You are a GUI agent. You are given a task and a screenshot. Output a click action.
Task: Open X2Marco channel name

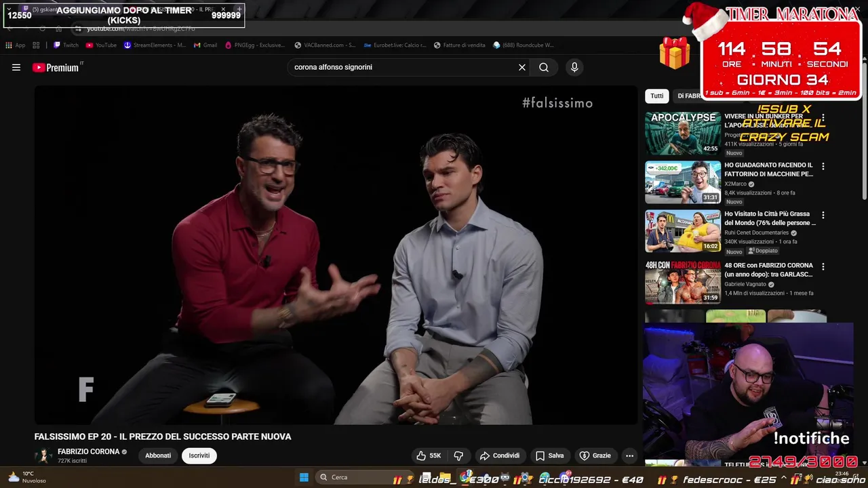(x=735, y=184)
